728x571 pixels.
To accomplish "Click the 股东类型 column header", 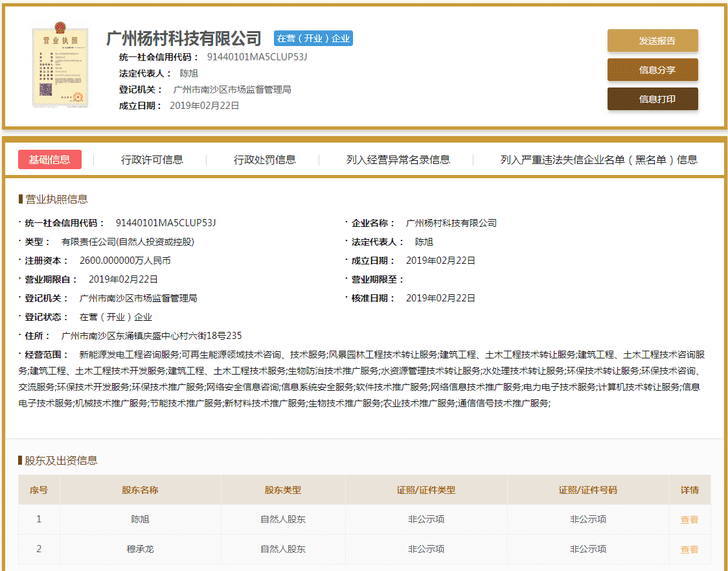I will point(283,490).
